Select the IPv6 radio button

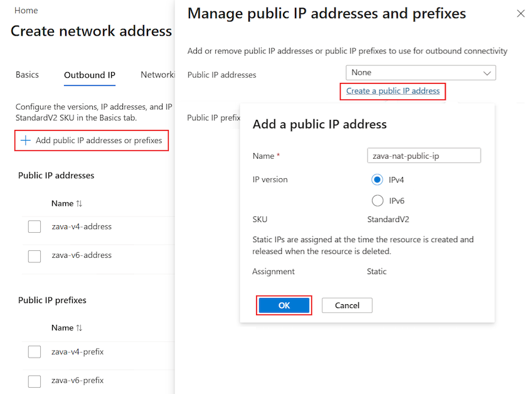click(x=376, y=200)
